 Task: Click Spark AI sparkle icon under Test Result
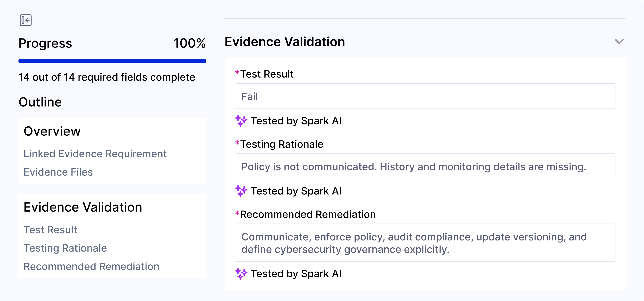click(241, 121)
